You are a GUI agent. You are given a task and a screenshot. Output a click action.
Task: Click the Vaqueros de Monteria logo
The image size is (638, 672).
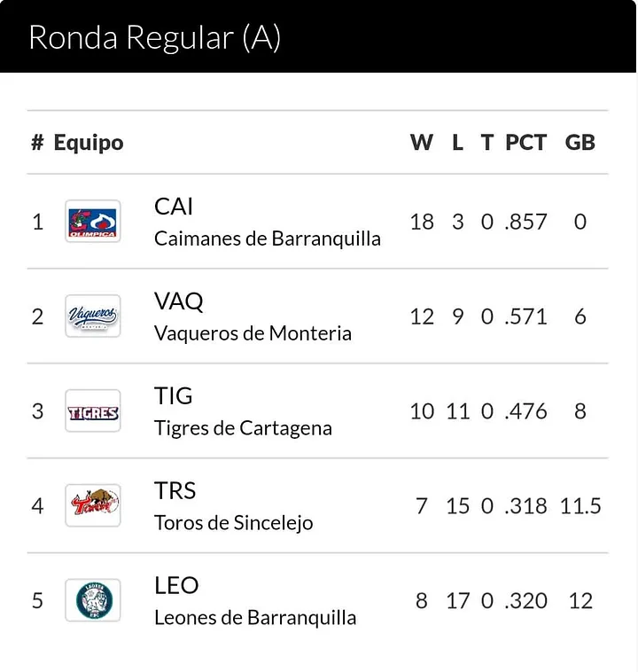point(92,316)
